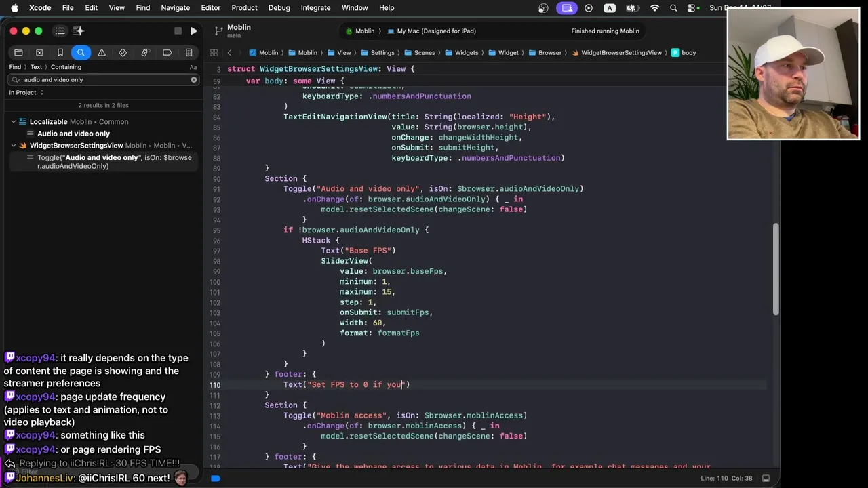Screen dimensions: 868x488
Task: Open the Apple menu
Action: click(x=14, y=7)
